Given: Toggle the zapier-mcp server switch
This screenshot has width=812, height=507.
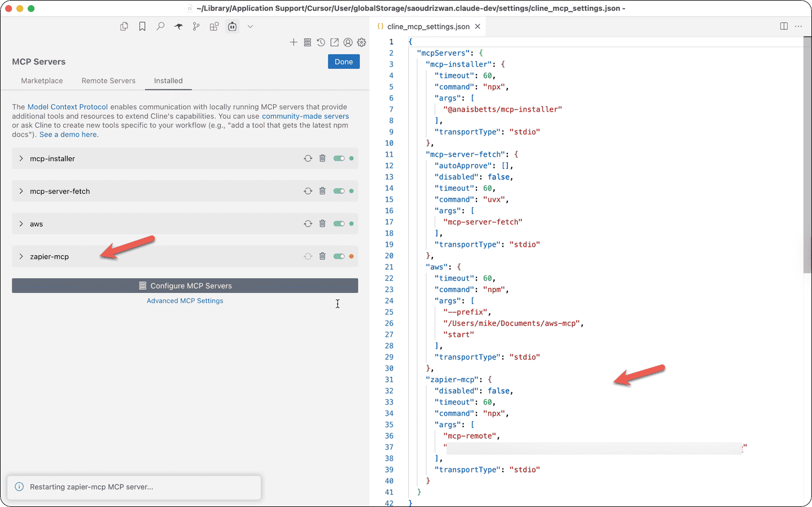Looking at the screenshot, I should coord(339,256).
